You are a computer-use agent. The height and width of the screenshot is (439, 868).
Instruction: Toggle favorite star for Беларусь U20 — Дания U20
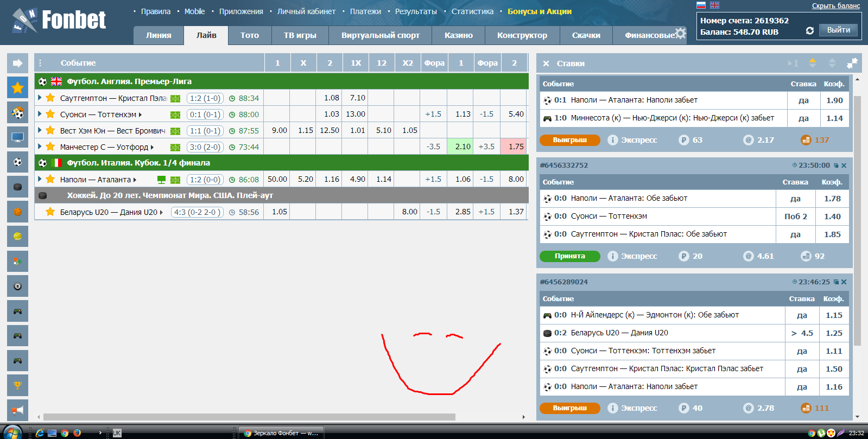[50, 212]
